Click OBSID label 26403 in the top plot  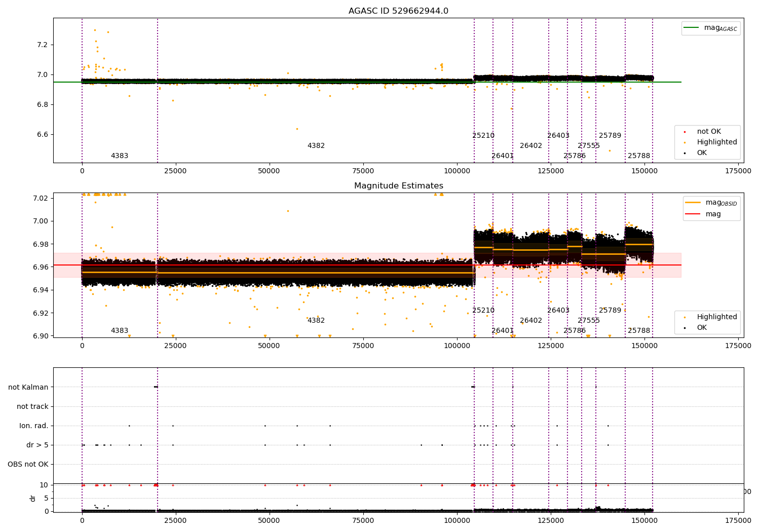click(x=558, y=136)
